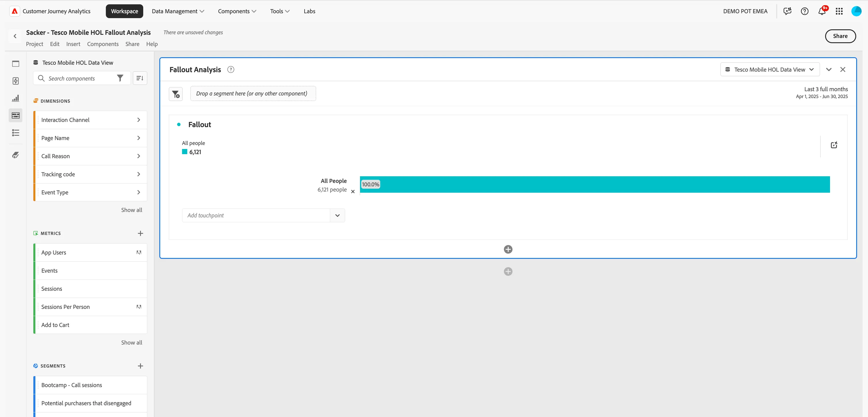Open the visualizations bar chart icon
The image size is (868, 417).
pyautogui.click(x=16, y=98)
